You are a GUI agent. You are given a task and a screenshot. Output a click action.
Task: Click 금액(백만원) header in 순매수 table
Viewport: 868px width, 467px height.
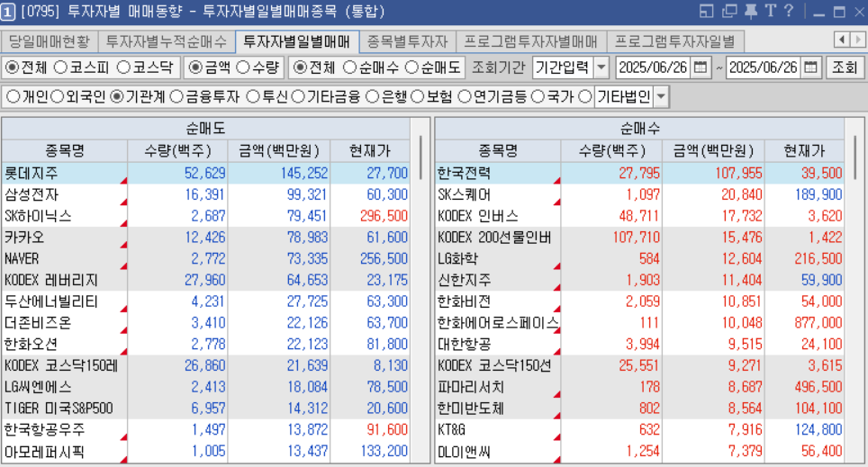coord(713,150)
